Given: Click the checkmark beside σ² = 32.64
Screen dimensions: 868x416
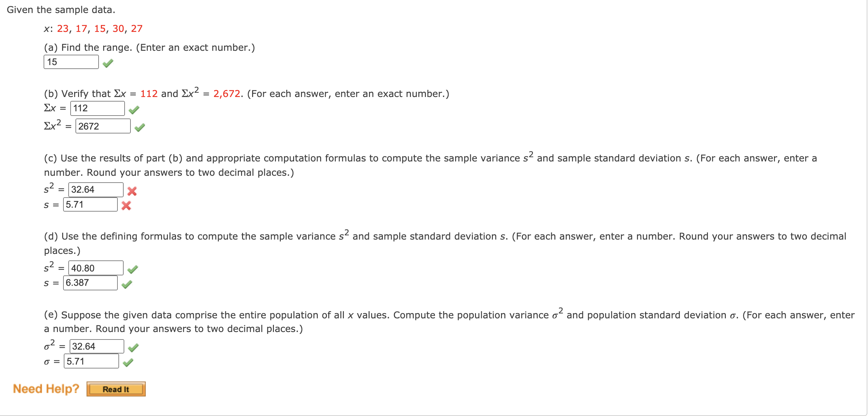Looking at the screenshot, I should tap(134, 348).
